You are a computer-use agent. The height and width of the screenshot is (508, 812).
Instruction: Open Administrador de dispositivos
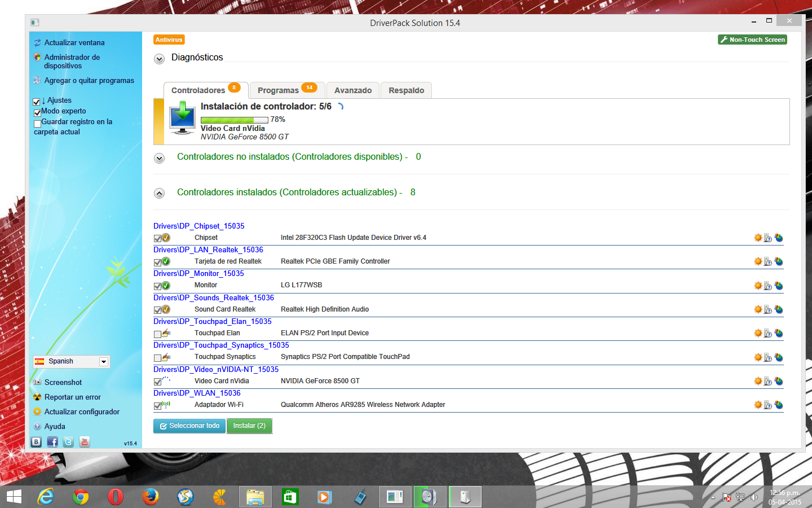[x=72, y=62]
